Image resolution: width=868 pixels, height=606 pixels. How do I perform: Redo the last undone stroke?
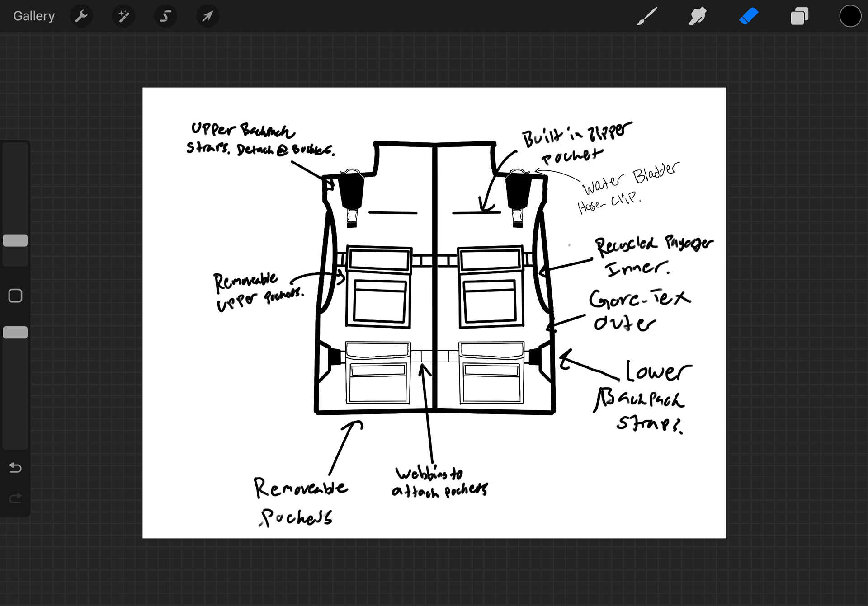(x=15, y=498)
